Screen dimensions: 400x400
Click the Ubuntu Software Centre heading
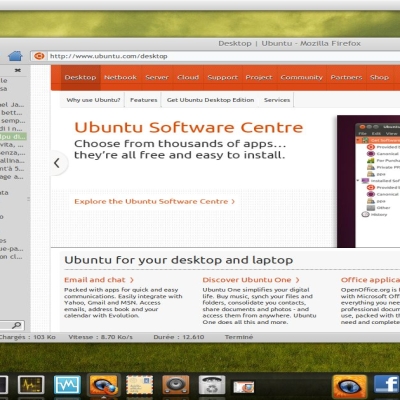189,127
